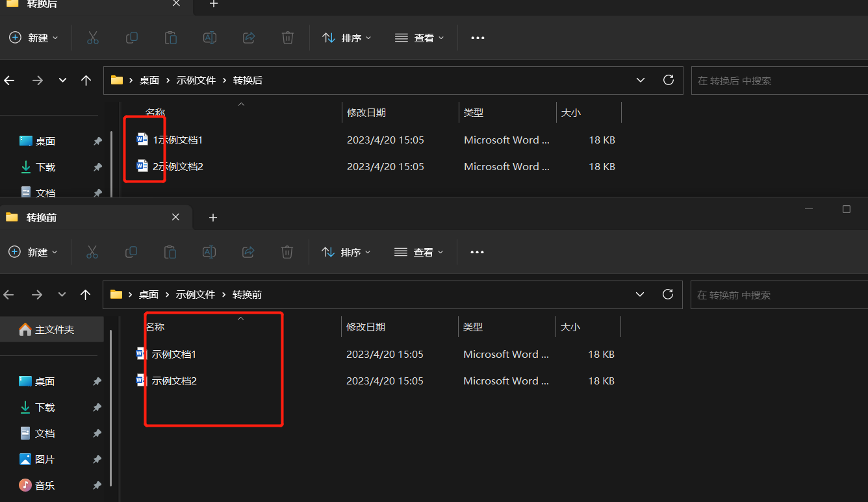Go up one level in 转换前 window

click(x=85, y=295)
